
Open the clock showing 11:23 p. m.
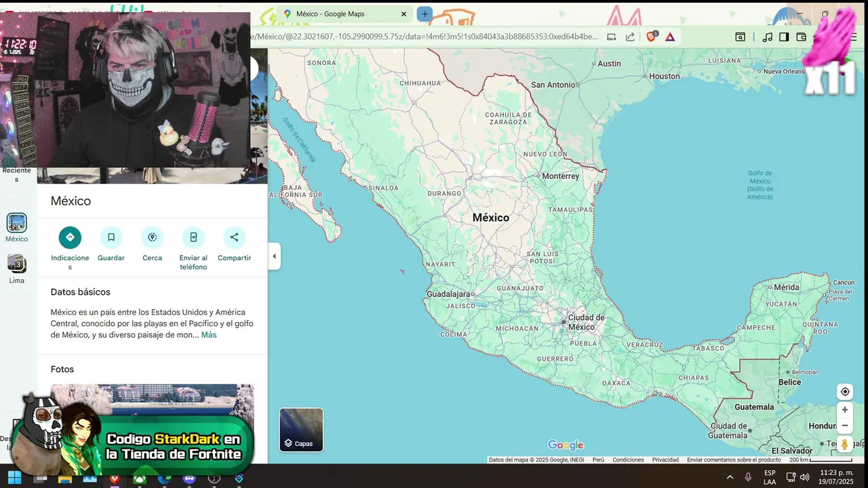(837, 477)
